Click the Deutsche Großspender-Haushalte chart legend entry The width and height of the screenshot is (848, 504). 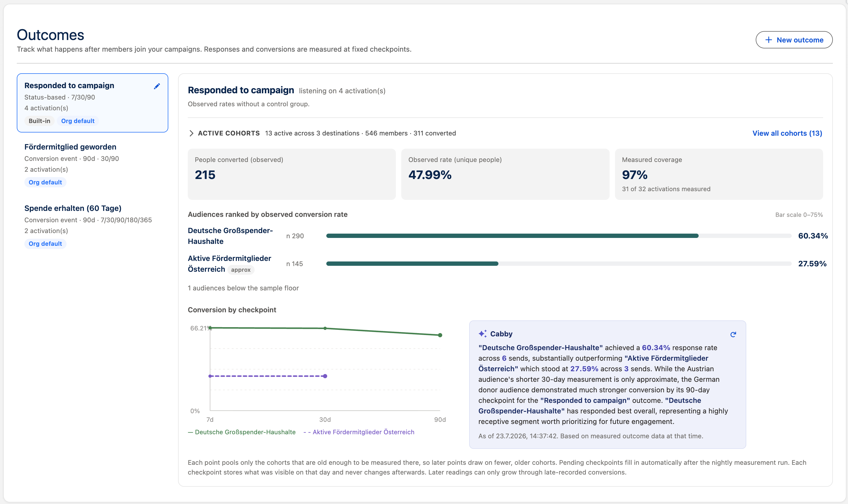click(242, 432)
